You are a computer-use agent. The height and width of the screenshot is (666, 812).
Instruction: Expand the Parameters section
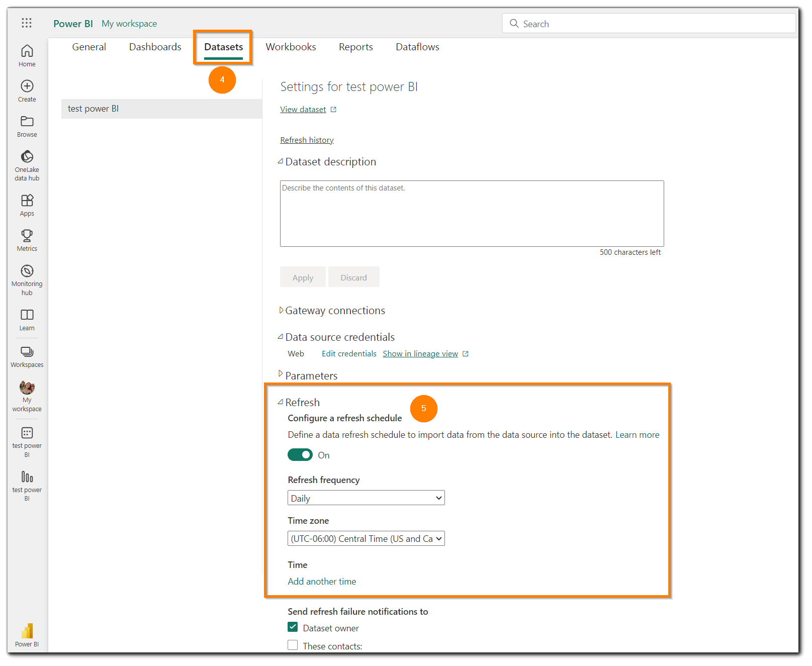tap(281, 373)
